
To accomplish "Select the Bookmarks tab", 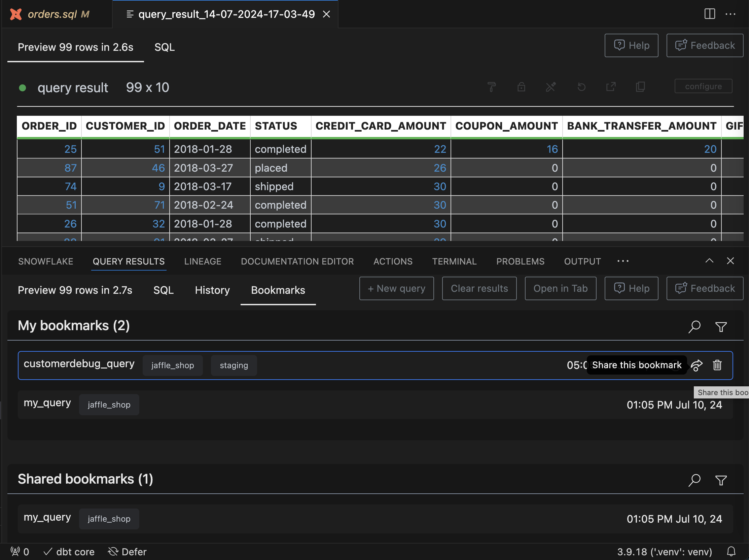I will 278,290.
